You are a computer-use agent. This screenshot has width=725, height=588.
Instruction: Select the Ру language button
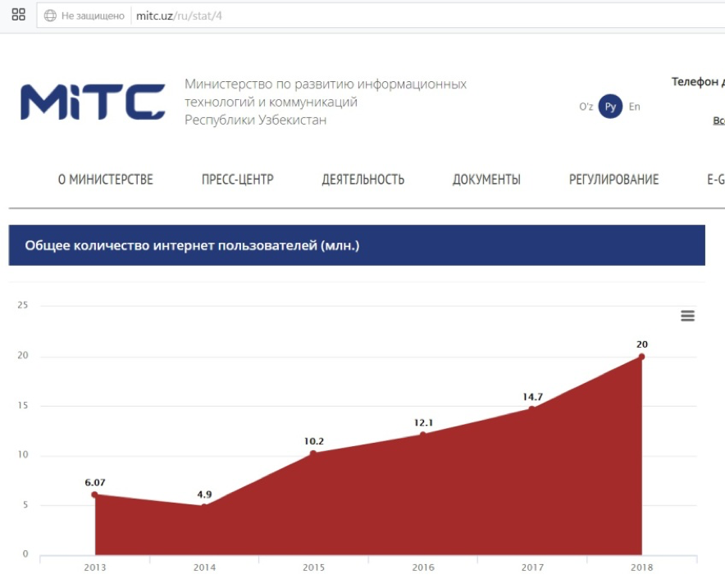[609, 107]
